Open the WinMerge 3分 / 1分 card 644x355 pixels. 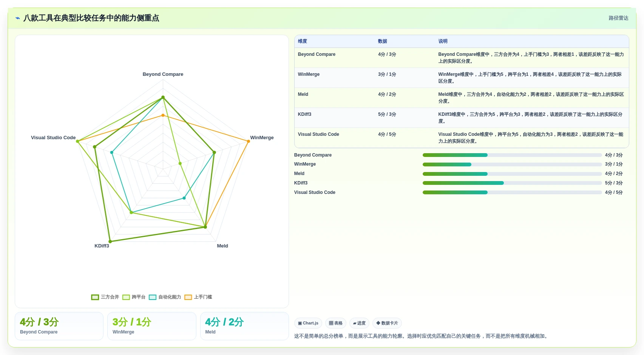pos(152,326)
